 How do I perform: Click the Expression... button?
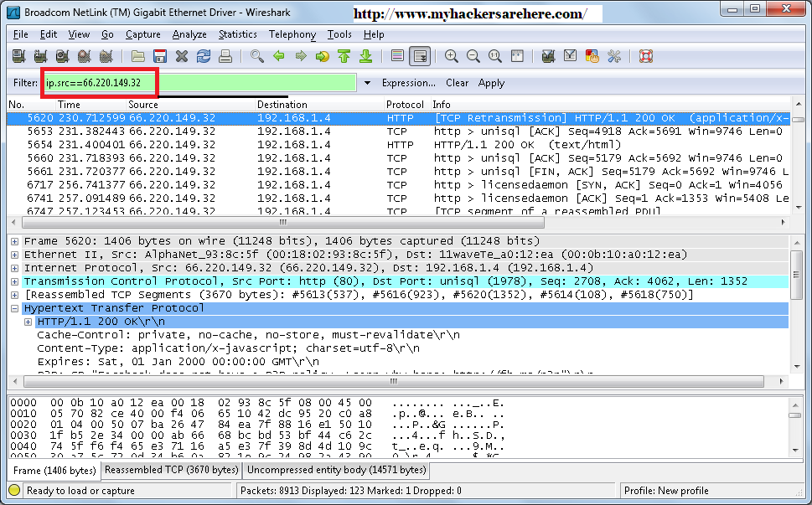(409, 83)
